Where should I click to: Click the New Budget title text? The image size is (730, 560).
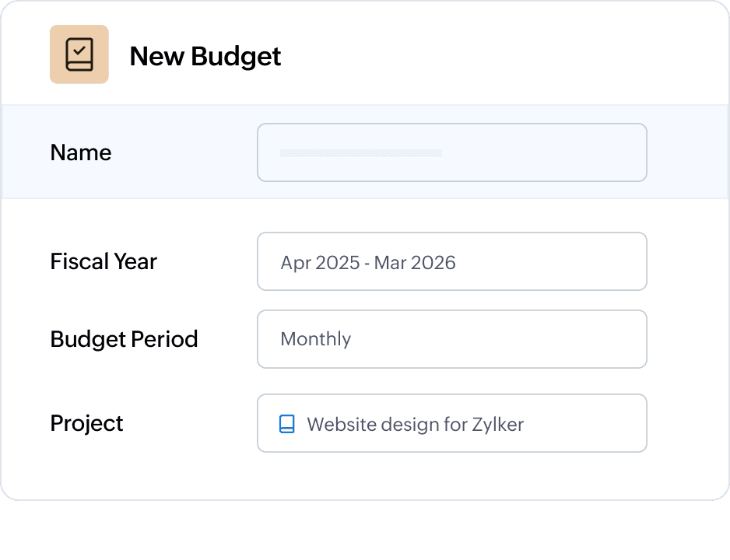205,56
